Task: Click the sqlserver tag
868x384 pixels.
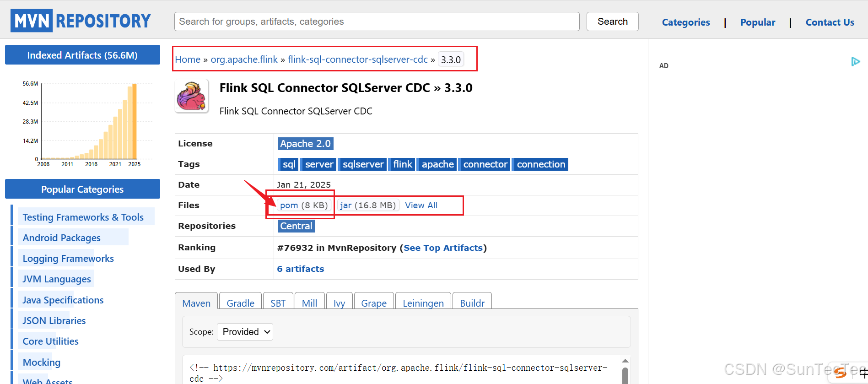Action: click(363, 164)
